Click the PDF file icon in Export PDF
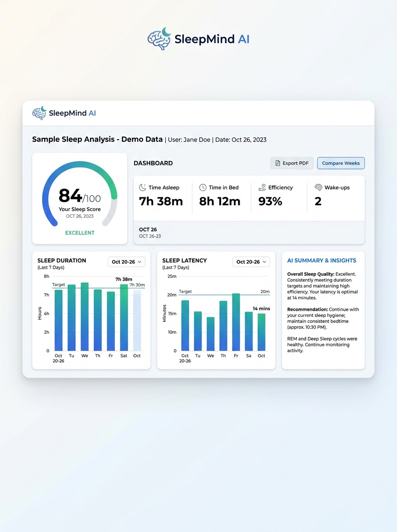 278,163
